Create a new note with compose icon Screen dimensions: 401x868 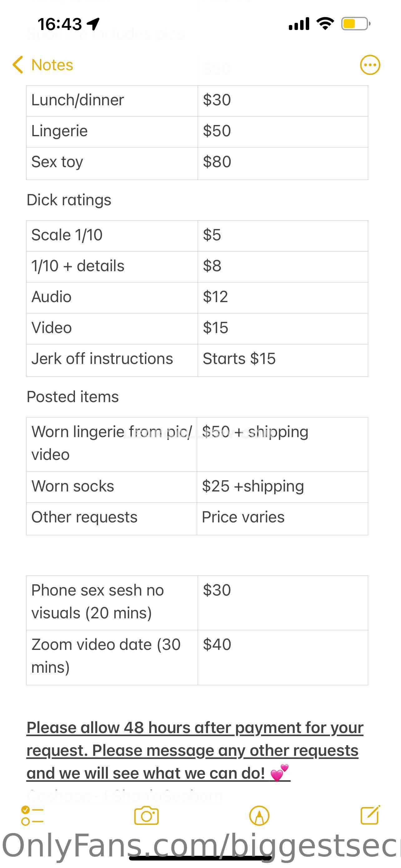(370, 815)
